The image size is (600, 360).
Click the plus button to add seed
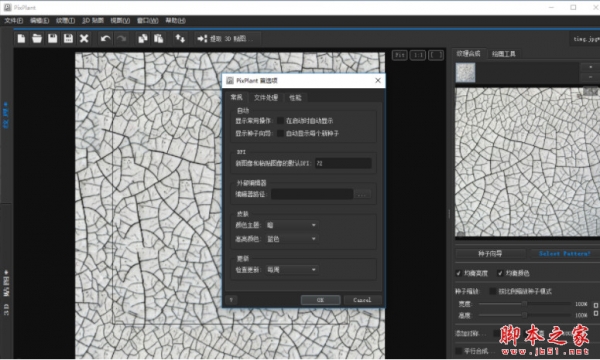click(x=590, y=67)
